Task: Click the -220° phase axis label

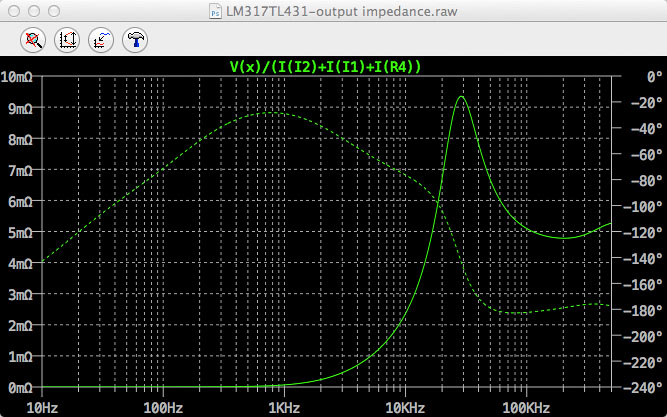Action: point(643,362)
